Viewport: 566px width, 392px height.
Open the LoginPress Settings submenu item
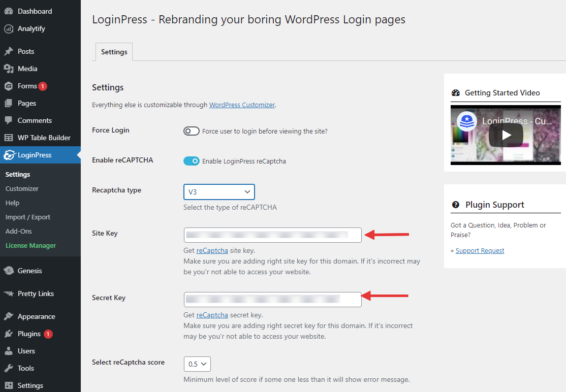[x=18, y=174]
